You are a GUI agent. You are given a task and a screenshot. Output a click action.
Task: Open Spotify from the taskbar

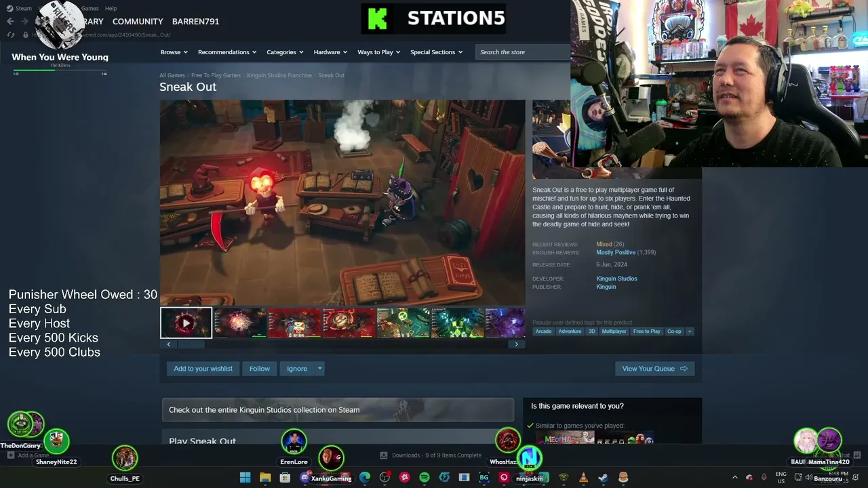click(x=425, y=478)
